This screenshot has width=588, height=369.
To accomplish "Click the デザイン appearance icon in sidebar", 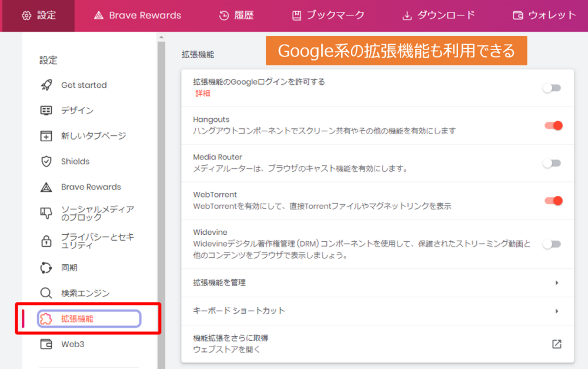I will pos(46,111).
